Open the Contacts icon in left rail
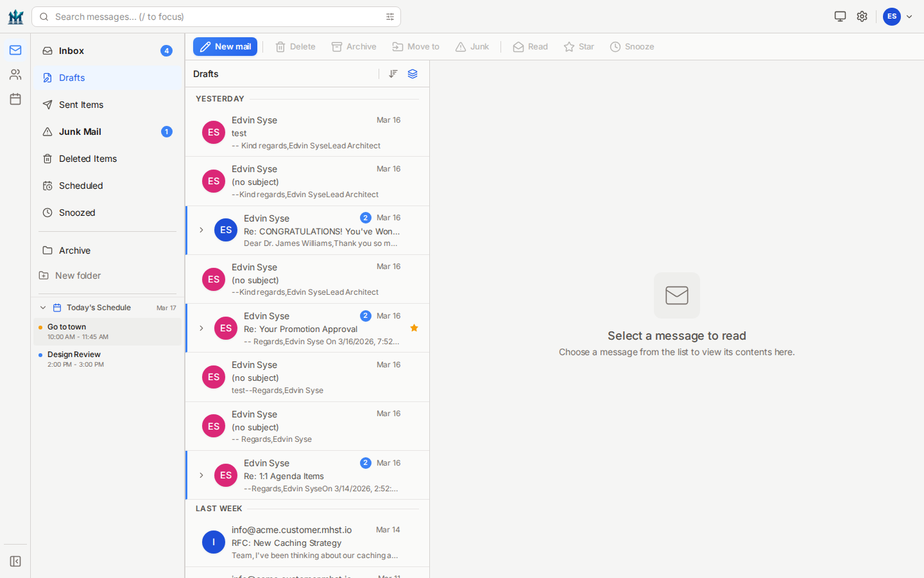 [x=15, y=74]
